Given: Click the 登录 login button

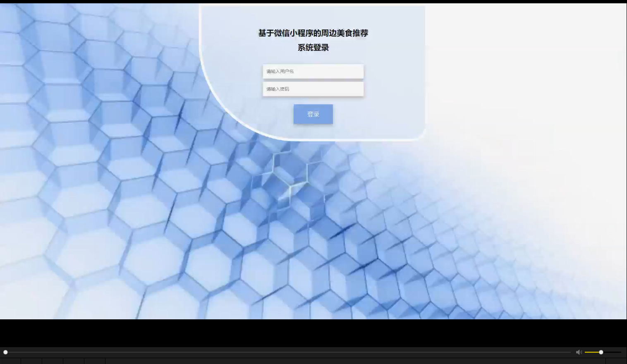Looking at the screenshot, I should point(313,114).
